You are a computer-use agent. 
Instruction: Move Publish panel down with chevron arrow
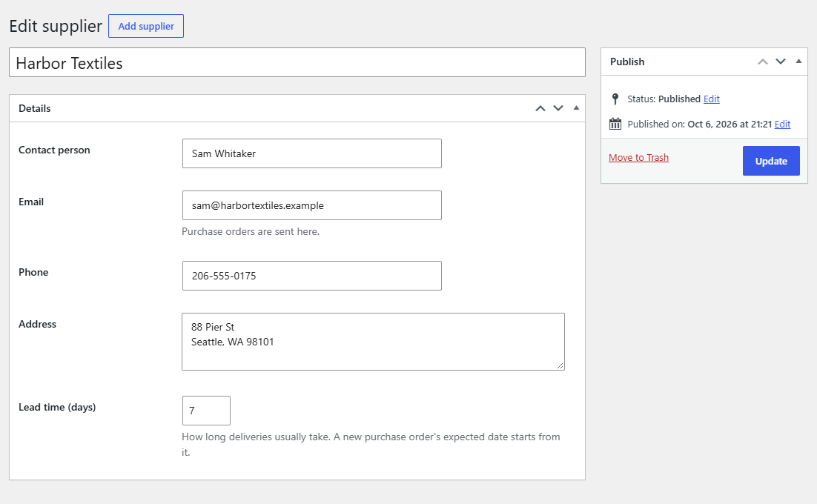click(x=781, y=62)
